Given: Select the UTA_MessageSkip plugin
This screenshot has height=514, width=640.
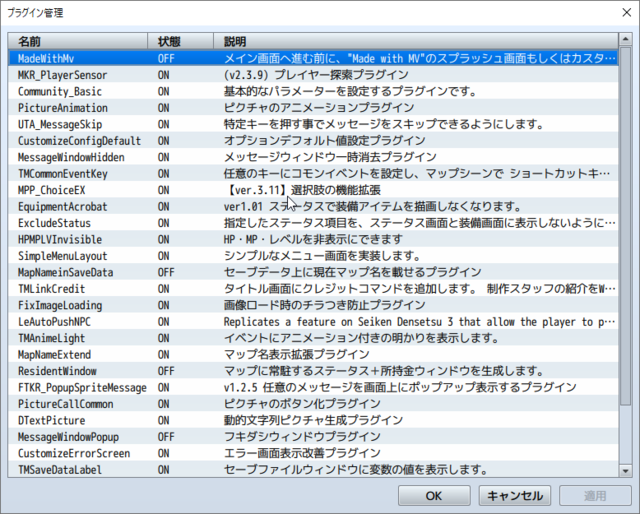Looking at the screenshot, I should pos(313,124).
